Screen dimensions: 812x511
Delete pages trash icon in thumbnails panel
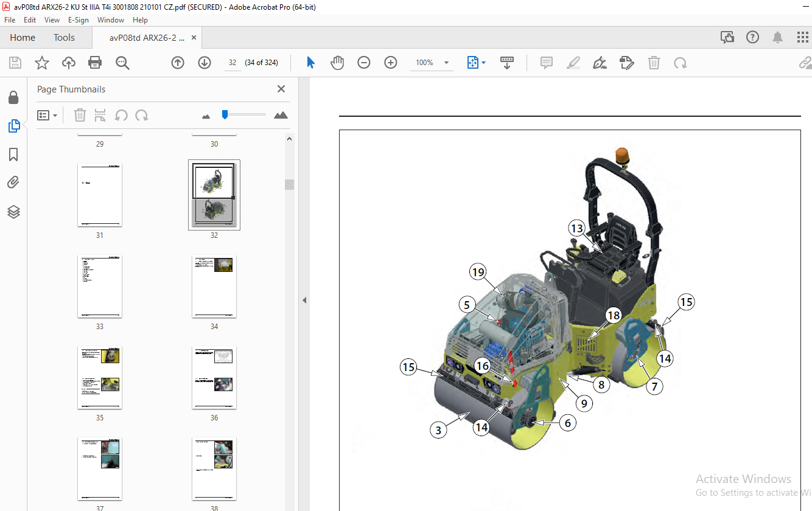(x=80, y=115)
